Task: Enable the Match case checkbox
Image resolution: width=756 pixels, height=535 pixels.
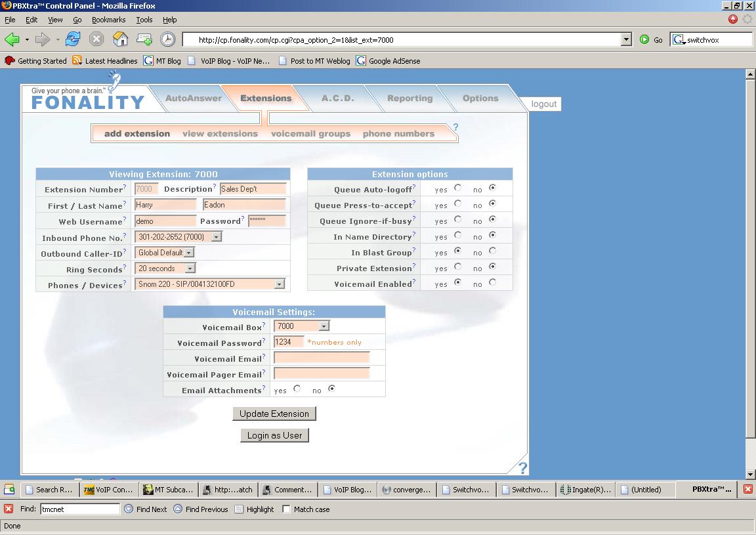Action: [x=286, y=509]
